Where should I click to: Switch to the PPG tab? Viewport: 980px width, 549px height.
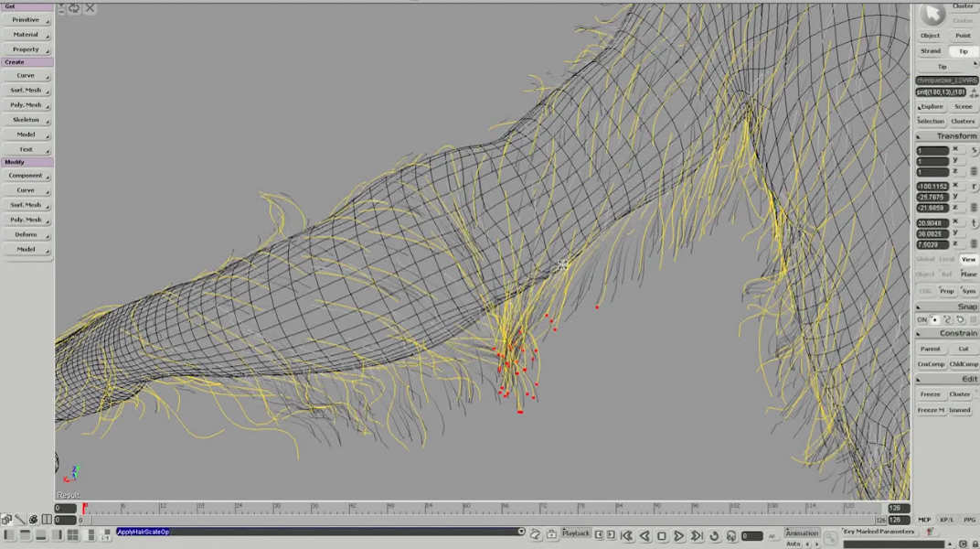pyautogui.click(x=968, y=520)
